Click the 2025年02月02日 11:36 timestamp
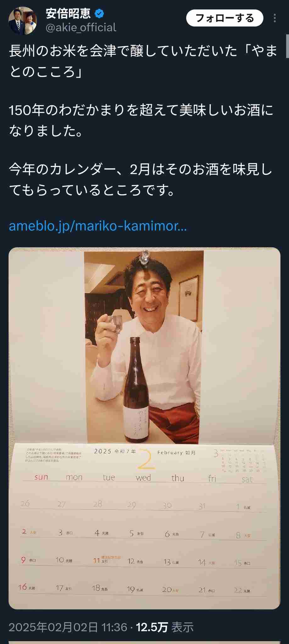Screen dimensions: 289x644 (x=68, y=627)
